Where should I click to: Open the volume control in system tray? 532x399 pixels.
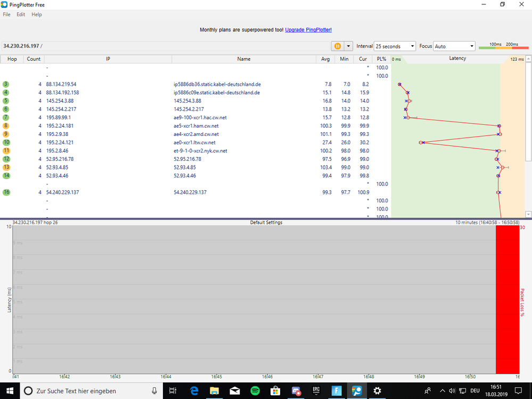tap(452, 391)
